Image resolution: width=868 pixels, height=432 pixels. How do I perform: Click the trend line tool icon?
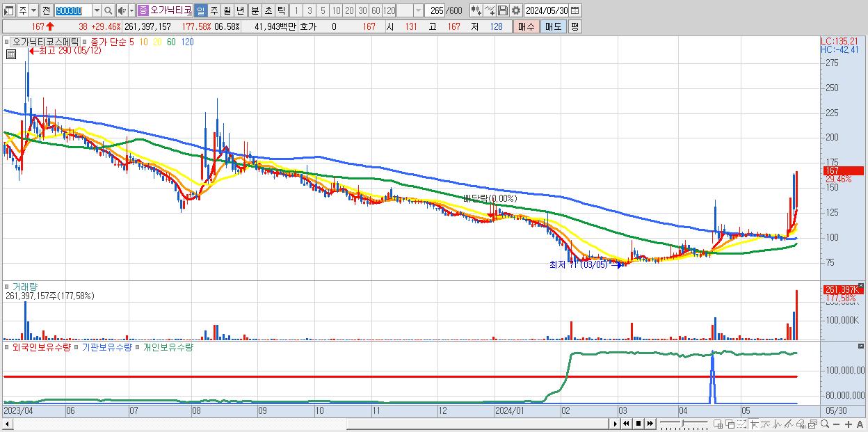[765, 424]
